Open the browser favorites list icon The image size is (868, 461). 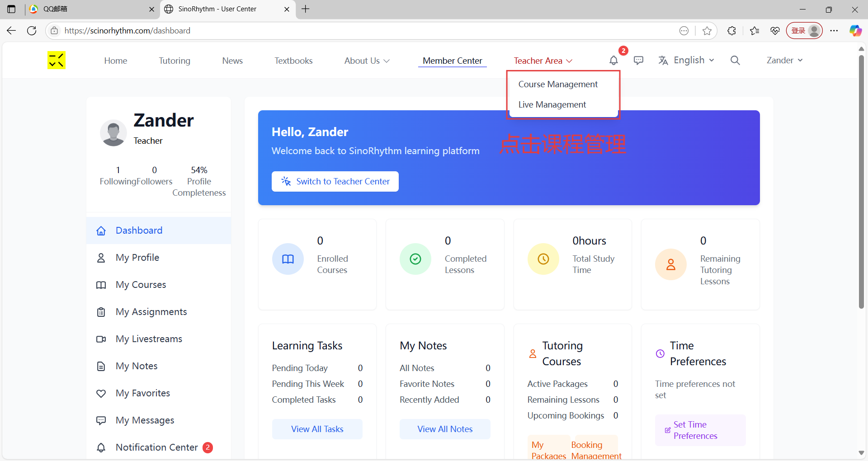coord(754,31)
